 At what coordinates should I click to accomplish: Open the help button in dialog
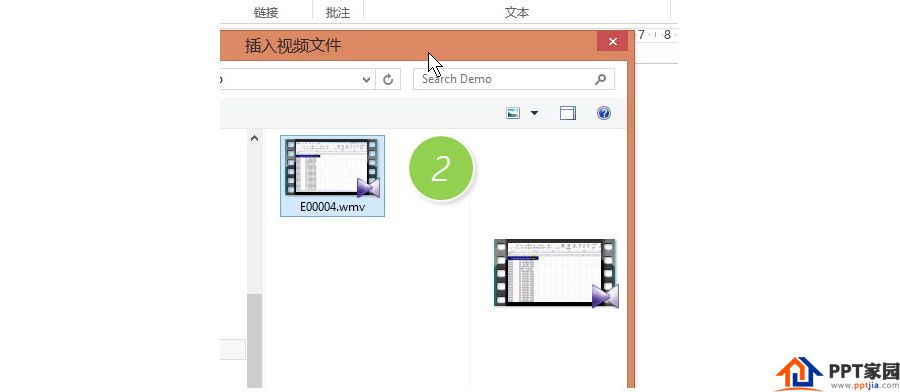pos(603,113)
